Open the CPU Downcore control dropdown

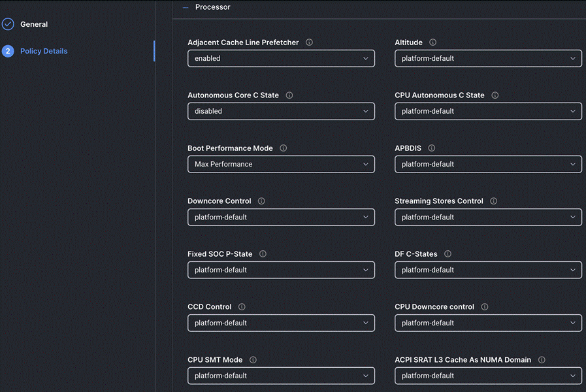(488, 323)
